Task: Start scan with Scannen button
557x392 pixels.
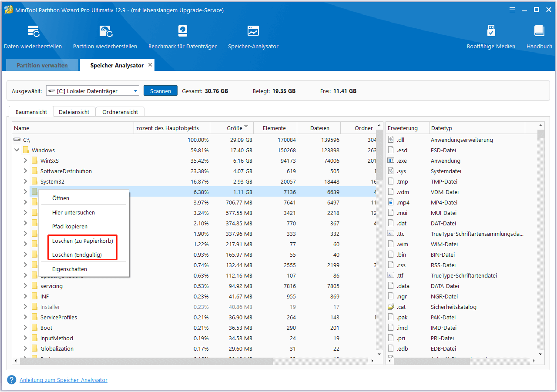Action: [161, 91]
